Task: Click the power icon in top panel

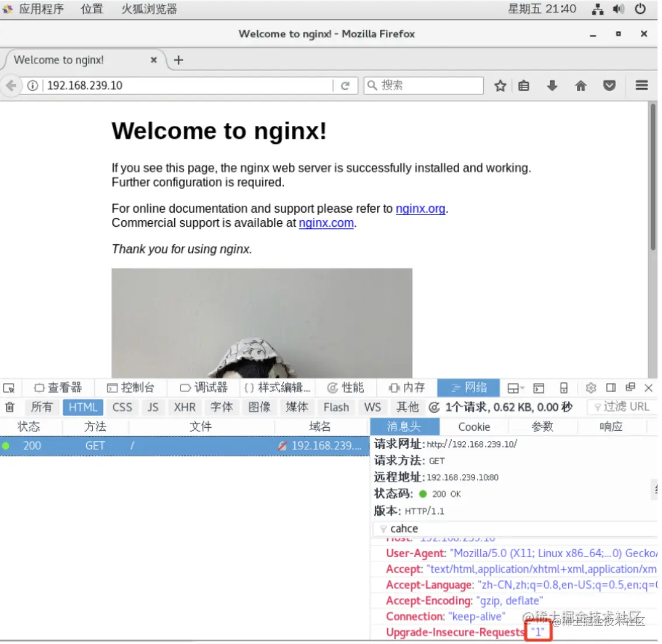Action: tap(640, 9)
